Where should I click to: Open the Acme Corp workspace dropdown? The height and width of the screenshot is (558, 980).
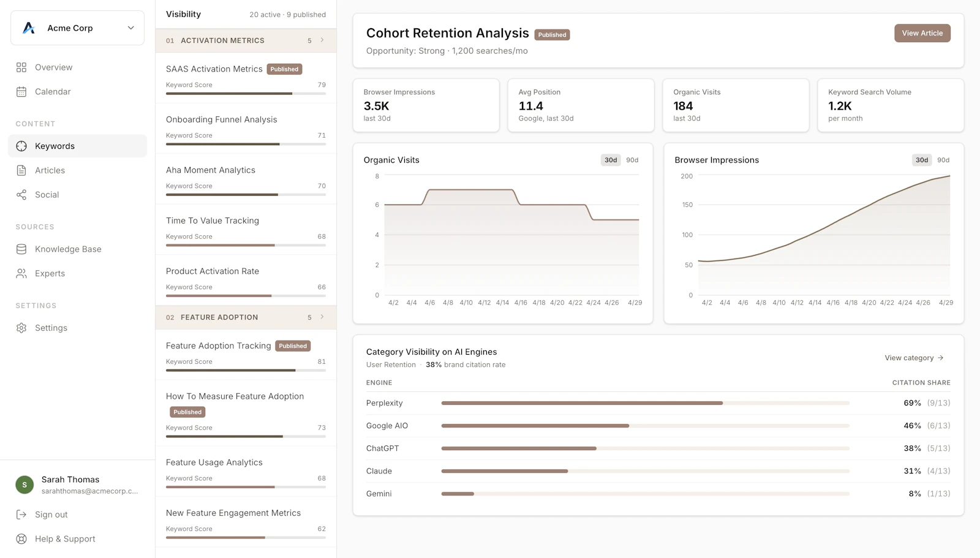click(x=77, y=28)
